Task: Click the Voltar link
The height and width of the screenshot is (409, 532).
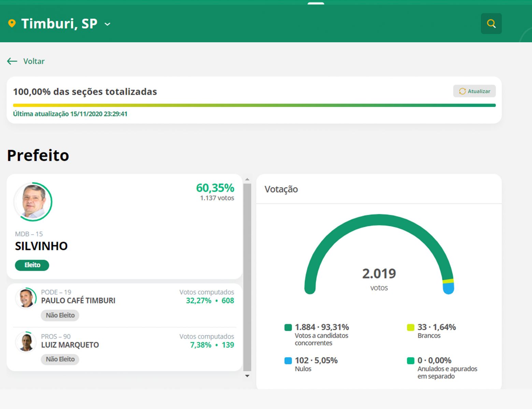Action: point(34,61)
